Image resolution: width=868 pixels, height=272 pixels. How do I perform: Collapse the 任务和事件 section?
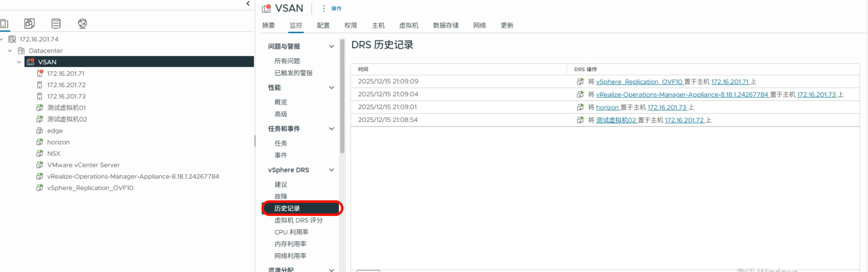pyautogui.click(x=332, y=129)
